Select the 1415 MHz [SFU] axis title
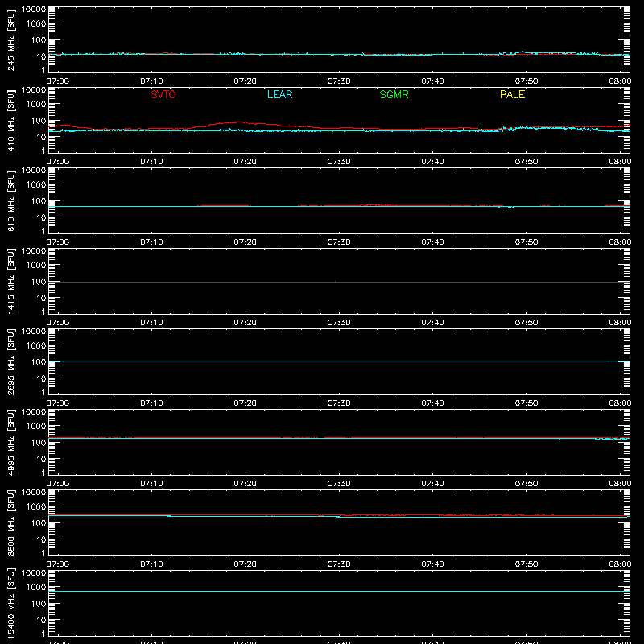644x644 pixels. (x=11, y=281)
